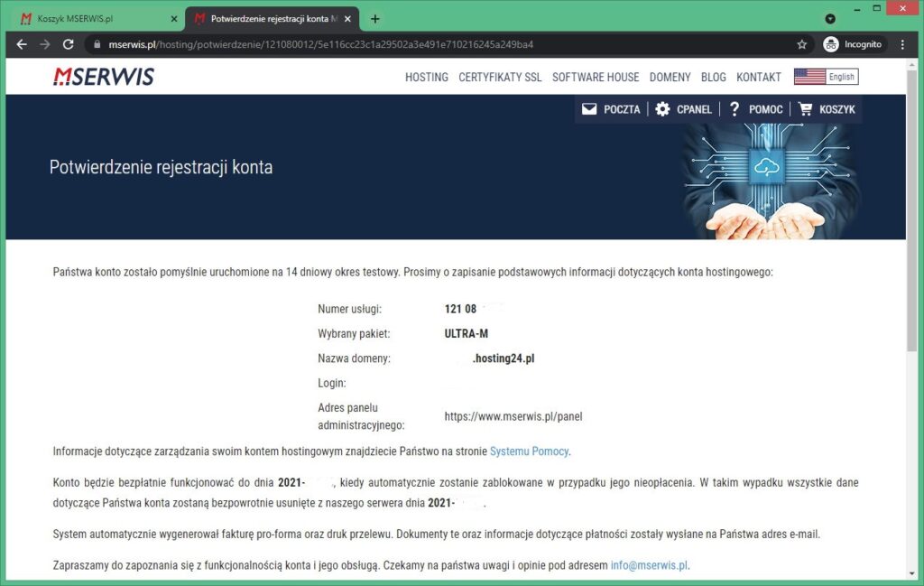Open mail via the POCZTA envelope icon
The height and width of the screenshot is (586, 924).
(x=589, y=108)
